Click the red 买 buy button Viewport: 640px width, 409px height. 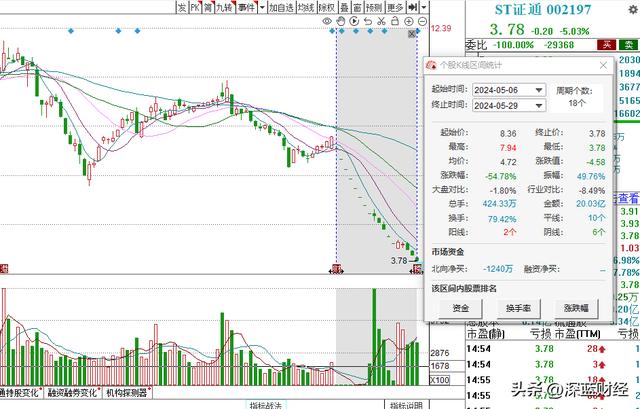pyautogui.click(x=607, y=44)
